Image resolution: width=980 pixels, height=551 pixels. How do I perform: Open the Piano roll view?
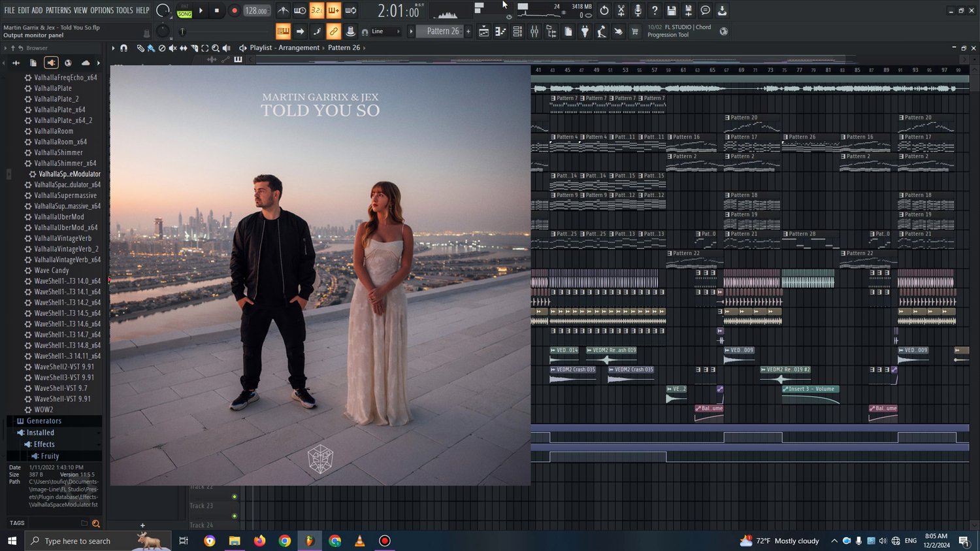[x=500, y=31]
